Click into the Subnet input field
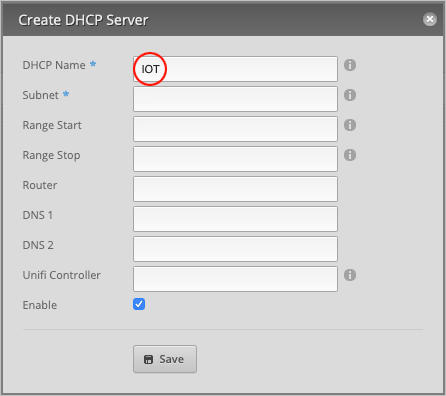This screenshot has width=446, height=396. [x=235, y=99]
